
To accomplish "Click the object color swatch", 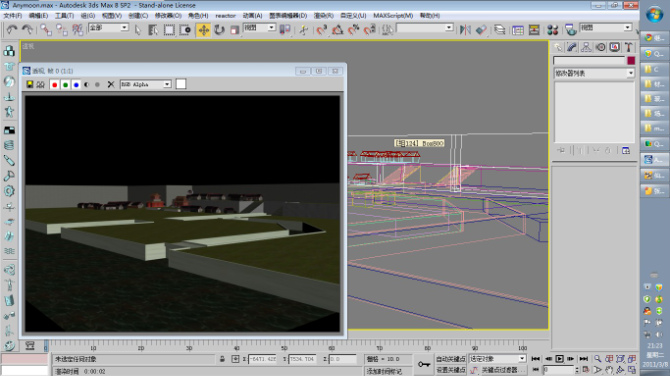I will click(631, 61).
